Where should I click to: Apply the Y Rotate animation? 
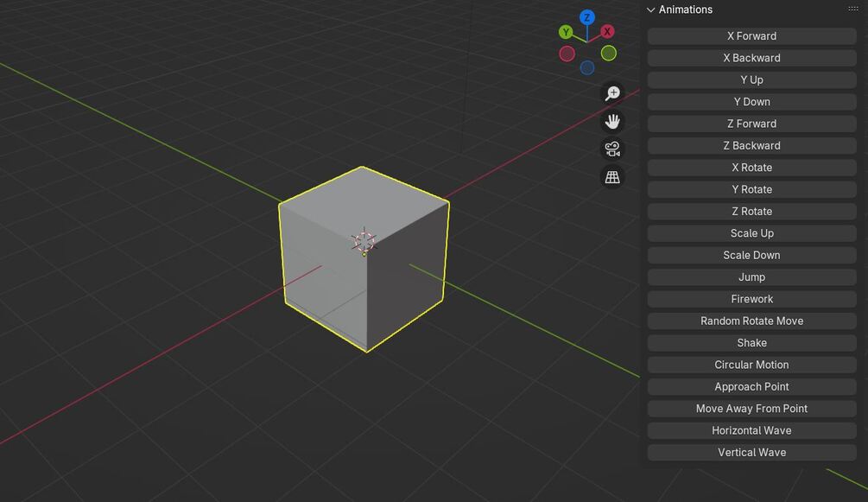click(x=751, y=189)
